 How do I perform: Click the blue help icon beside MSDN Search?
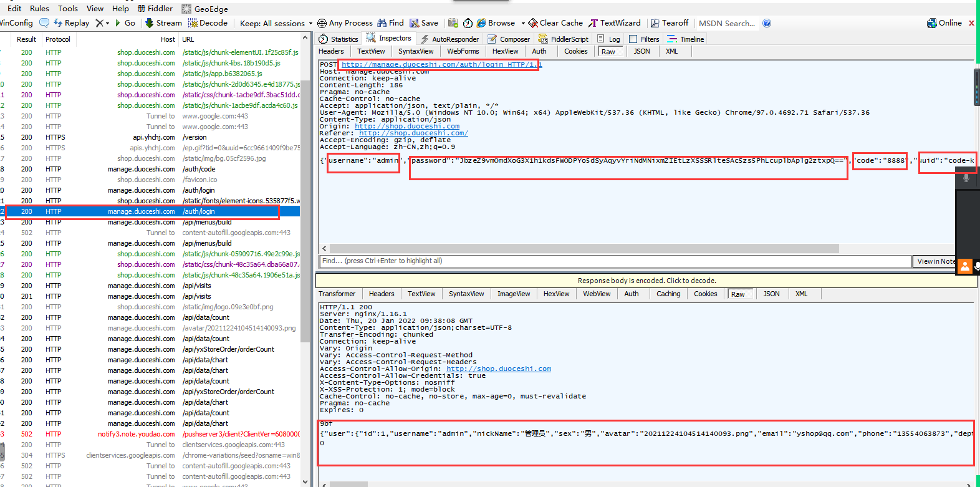click(767, 23)
